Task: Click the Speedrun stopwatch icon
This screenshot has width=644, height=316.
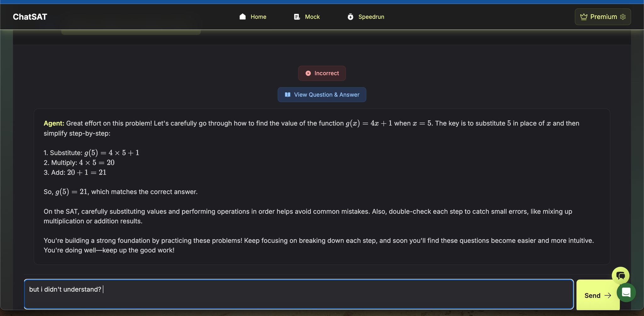Action: [x=350, y=17]
